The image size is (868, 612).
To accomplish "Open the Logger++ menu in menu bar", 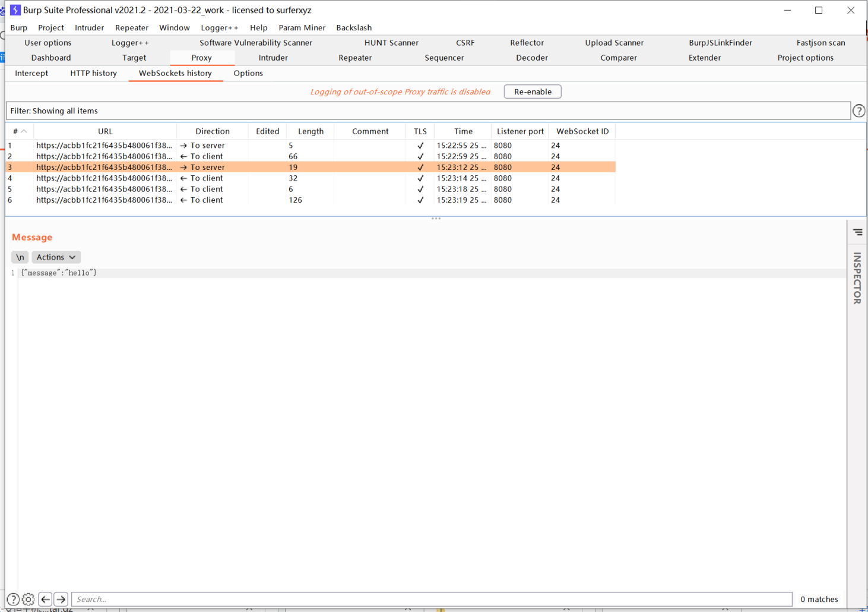I will (x=220, y=27).
